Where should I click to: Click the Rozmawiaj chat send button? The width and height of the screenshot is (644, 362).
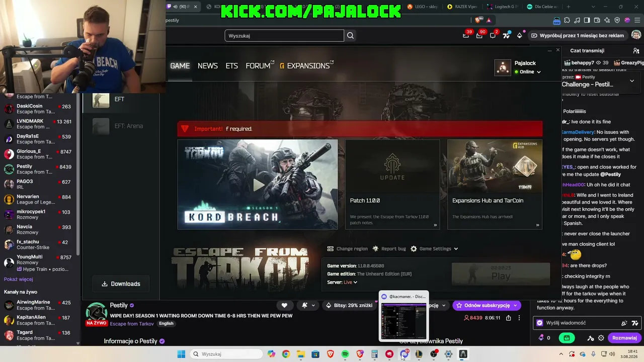pos(625,338)
